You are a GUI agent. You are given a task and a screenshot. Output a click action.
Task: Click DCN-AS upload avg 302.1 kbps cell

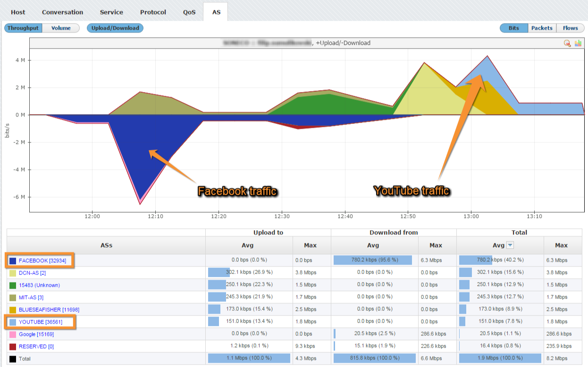[249, 273]
